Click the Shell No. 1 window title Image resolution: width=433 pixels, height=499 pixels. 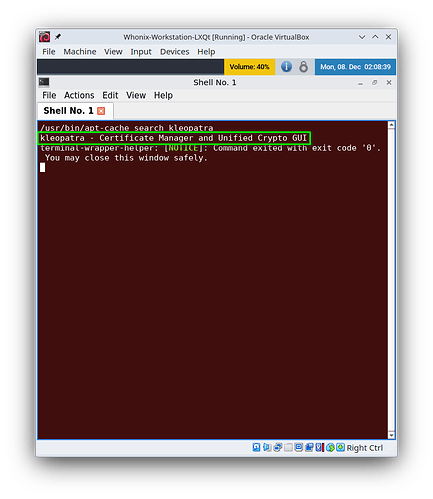pos(215,82)
